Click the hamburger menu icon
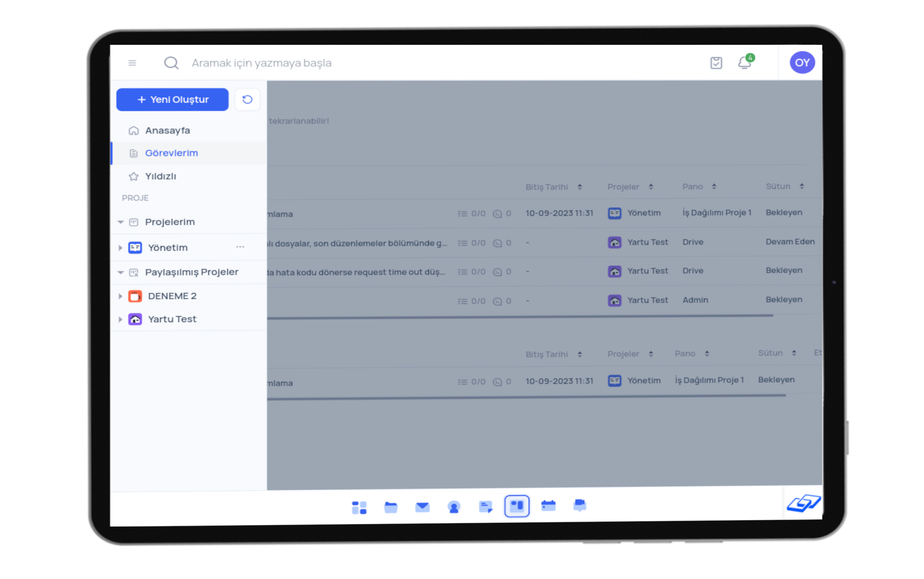This screenshot has width=924, height=579. pos(132,63)
